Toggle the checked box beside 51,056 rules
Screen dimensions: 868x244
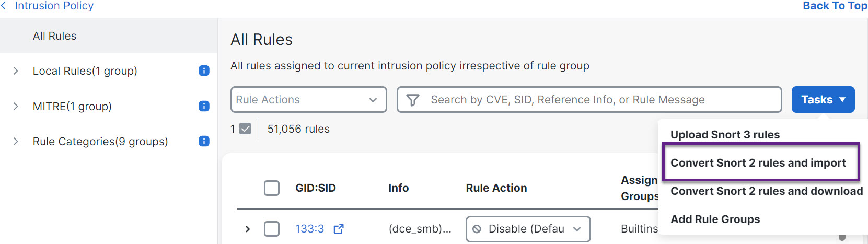(x=245, y=129)
